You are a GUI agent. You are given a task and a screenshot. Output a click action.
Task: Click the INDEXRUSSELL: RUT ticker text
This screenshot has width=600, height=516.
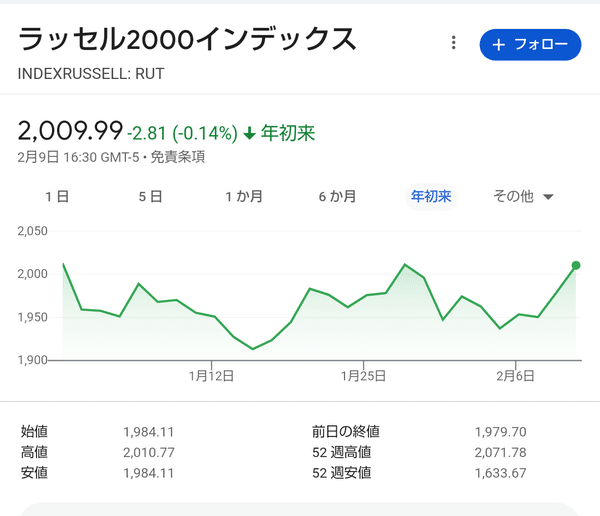pyautogui.click(x=91, y=73)
